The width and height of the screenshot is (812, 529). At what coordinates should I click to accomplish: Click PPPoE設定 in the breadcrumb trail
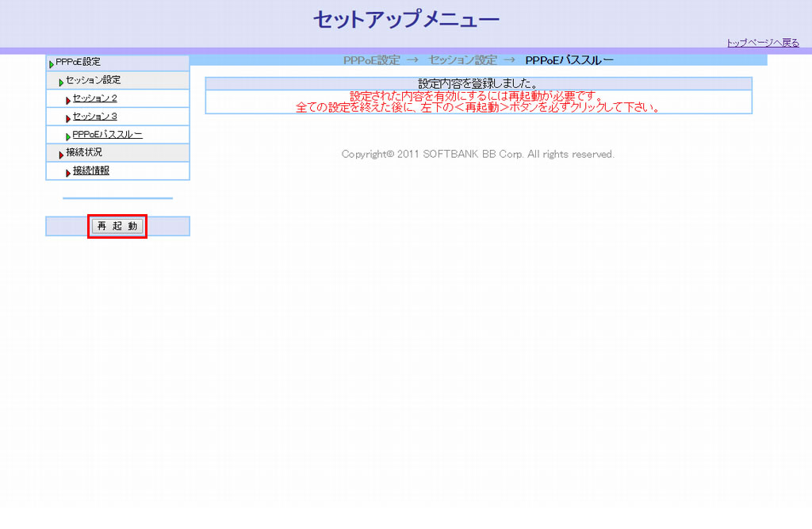coord(371,60)
